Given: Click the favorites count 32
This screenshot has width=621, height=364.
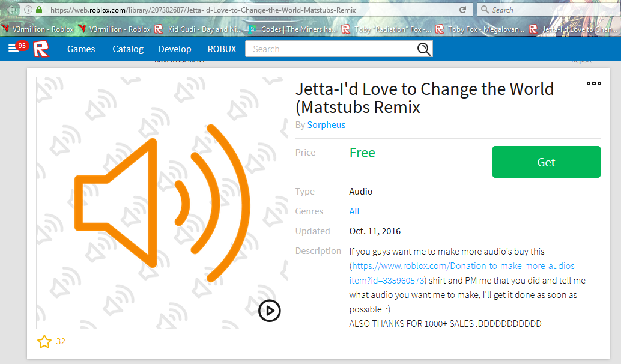Looking at the screenshot, I should tap(61, 341).
